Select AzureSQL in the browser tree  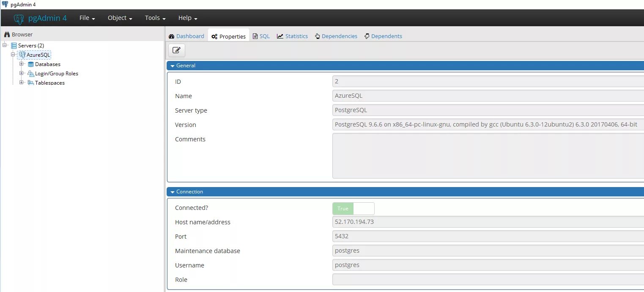(38, 55)
